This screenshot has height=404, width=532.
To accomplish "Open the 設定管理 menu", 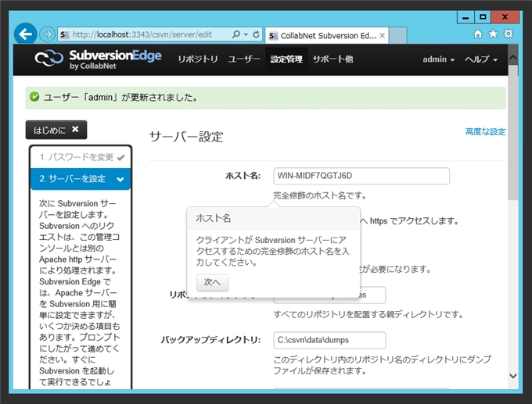I will (286, 59).
